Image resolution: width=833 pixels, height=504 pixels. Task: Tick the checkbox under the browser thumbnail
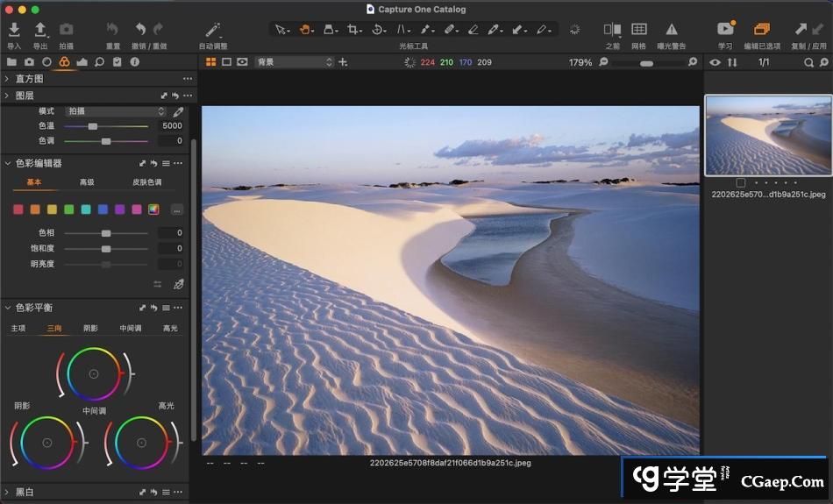tap(741, 183)
